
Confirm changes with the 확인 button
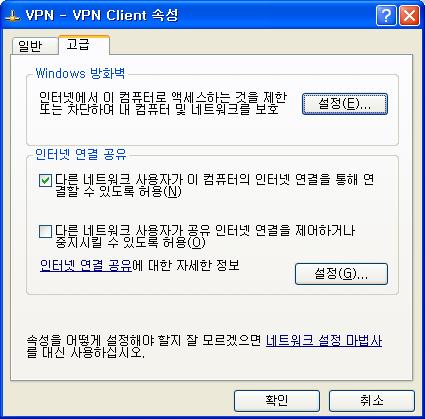pyautogui.click(x=277, y=401)
